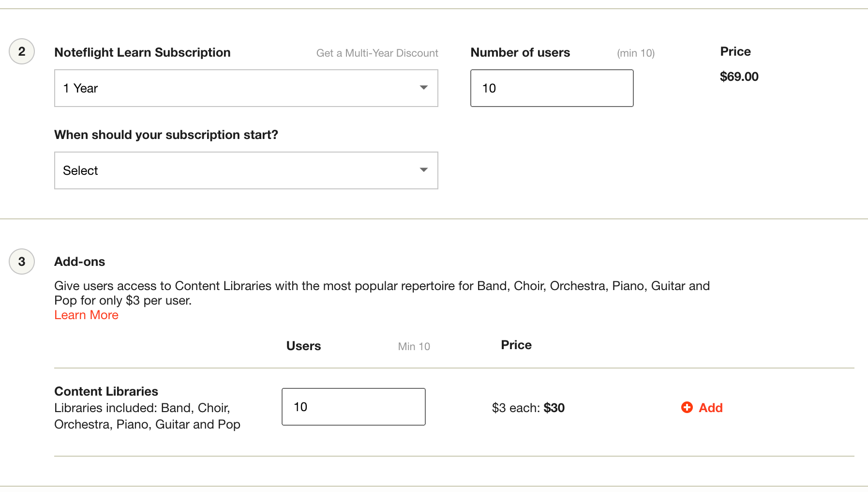Click 'When should your subscription start?' label

pyautogui.click(x=166, y=135)
